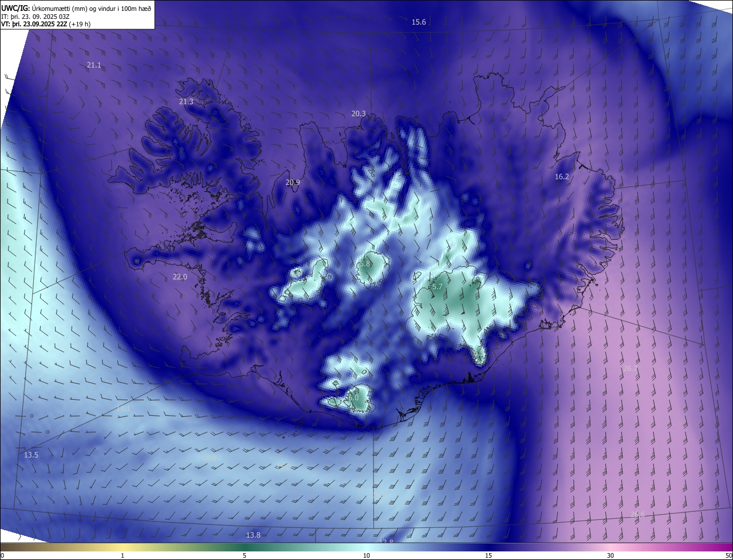Click the 50 tick on the colour scale

pyautogui.click(x=728, y=556)
